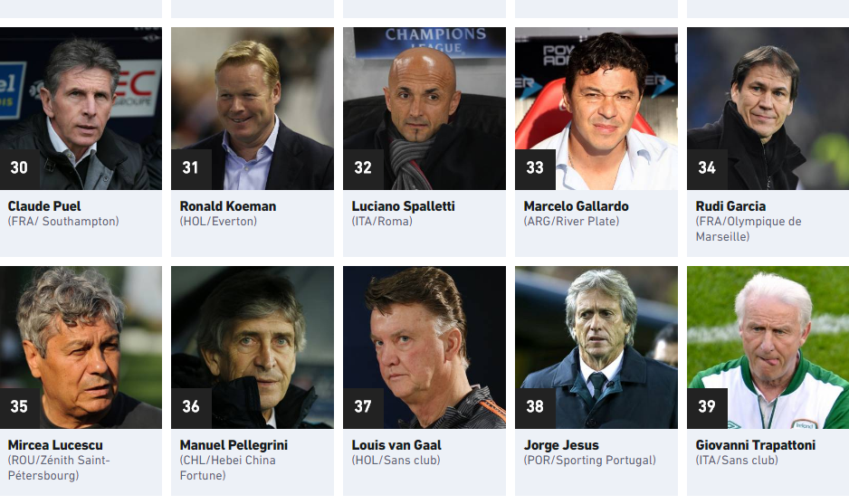The height and width of the screenshot is (504, 849).
Task: Click the number 34 rank badge
Action: tap(707, 168)
